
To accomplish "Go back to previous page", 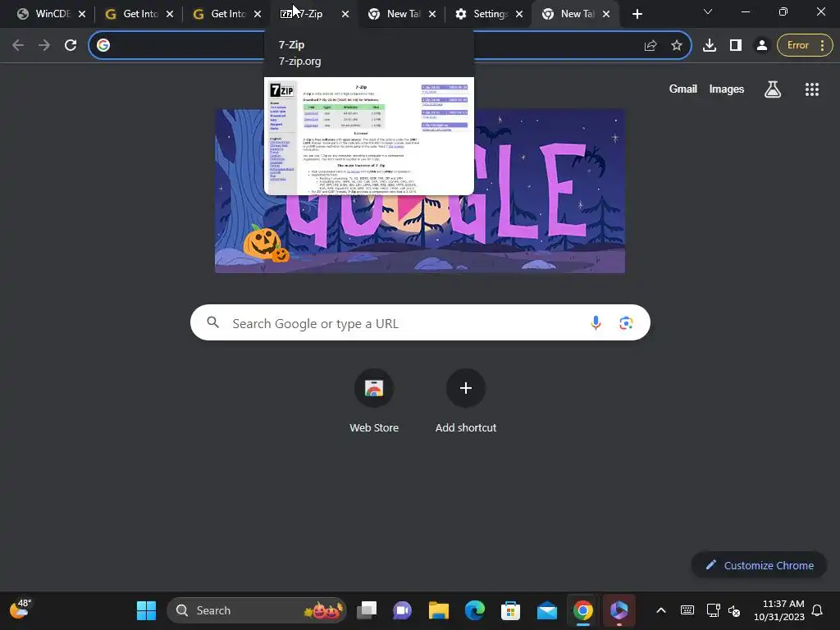I will tap(18, 45).
